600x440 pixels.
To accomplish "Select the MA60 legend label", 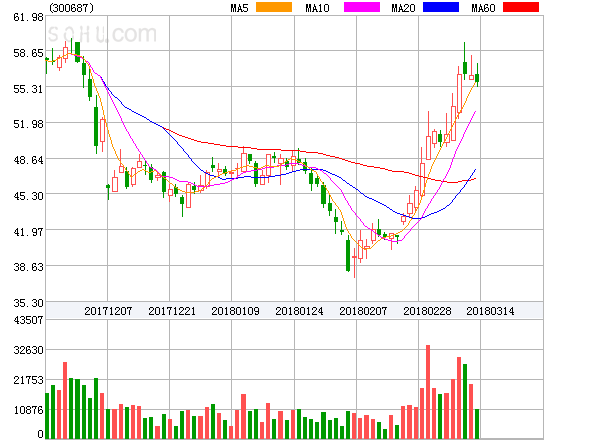I will 483,8.
